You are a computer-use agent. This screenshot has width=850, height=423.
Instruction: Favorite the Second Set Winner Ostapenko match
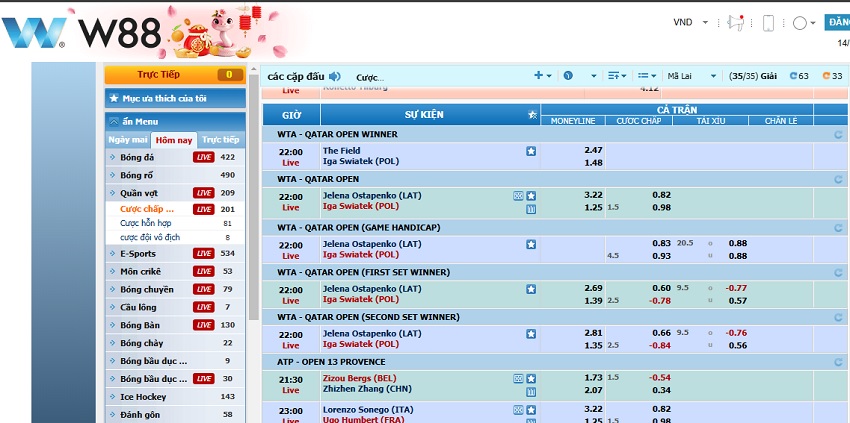pos(531,334)
